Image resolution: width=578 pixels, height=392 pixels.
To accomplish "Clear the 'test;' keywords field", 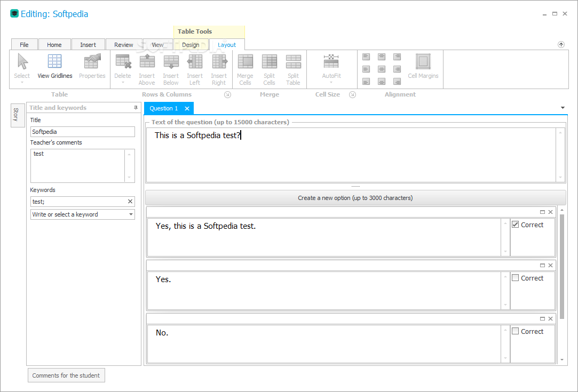I will tap(130, 202).
